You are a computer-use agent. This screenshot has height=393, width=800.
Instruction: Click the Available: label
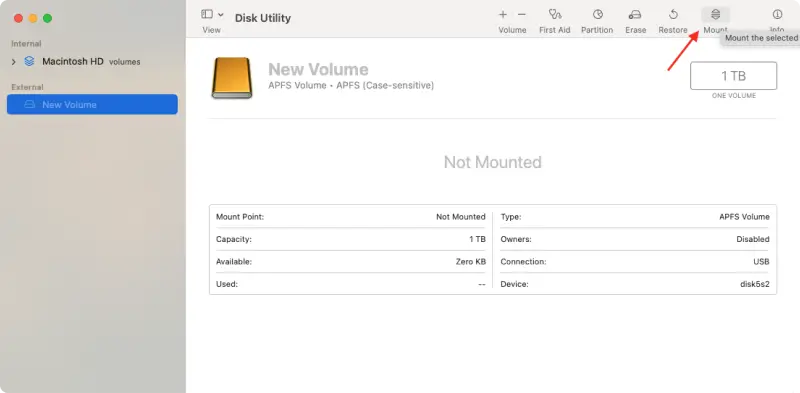234,262
